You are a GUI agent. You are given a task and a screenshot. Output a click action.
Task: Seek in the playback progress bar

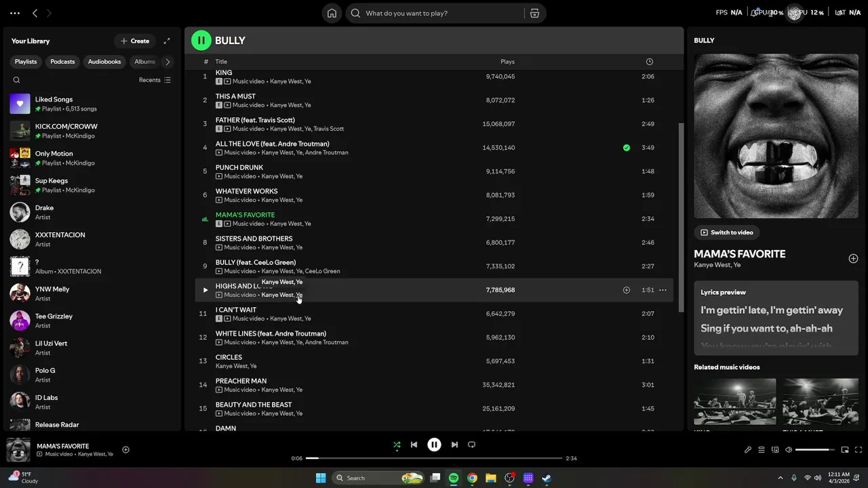(434, 458)
